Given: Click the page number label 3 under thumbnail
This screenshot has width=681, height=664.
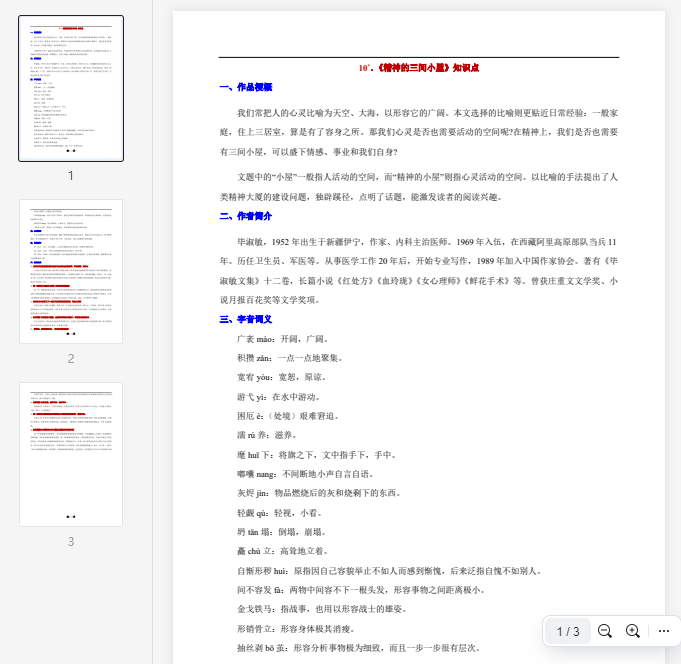Looking at the screenshot, I should pyautogui.click(x=71, y=541).
